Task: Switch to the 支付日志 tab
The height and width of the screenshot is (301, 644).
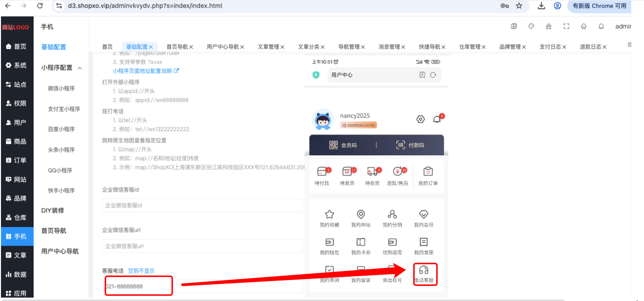Action: 550,47
